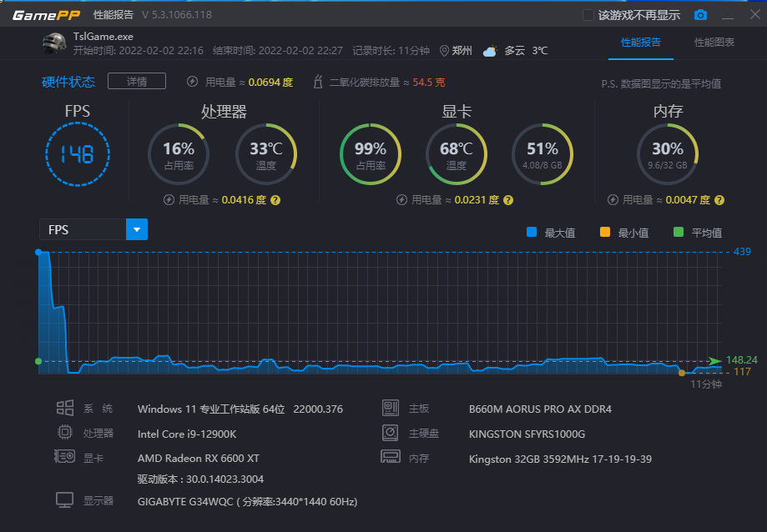The height and width of the screenshot is (532, 767).
Task: Click the lightning icon under 显卡 gauges
Action: 401,200
